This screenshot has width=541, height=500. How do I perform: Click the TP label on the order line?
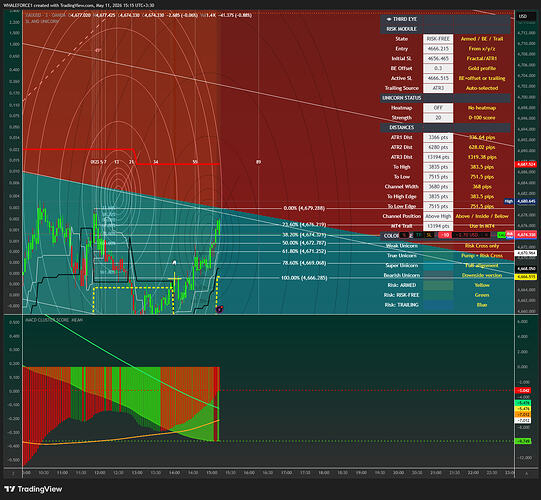coord(419,235)
